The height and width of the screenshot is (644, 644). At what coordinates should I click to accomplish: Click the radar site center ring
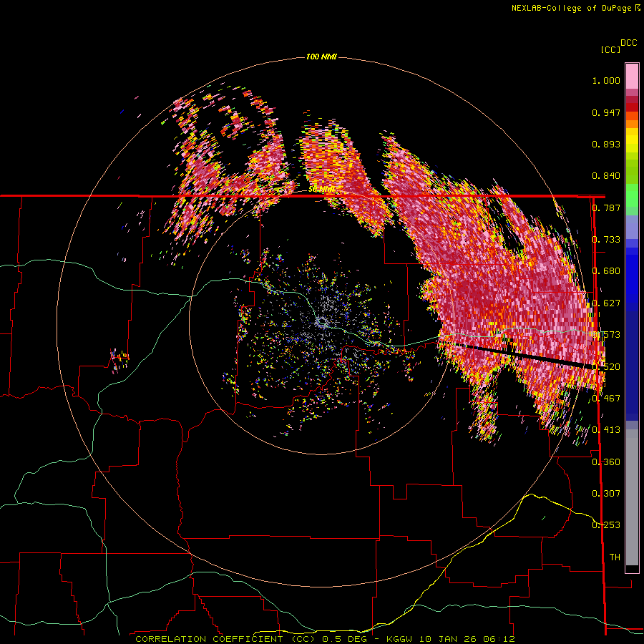pos(321,321)
